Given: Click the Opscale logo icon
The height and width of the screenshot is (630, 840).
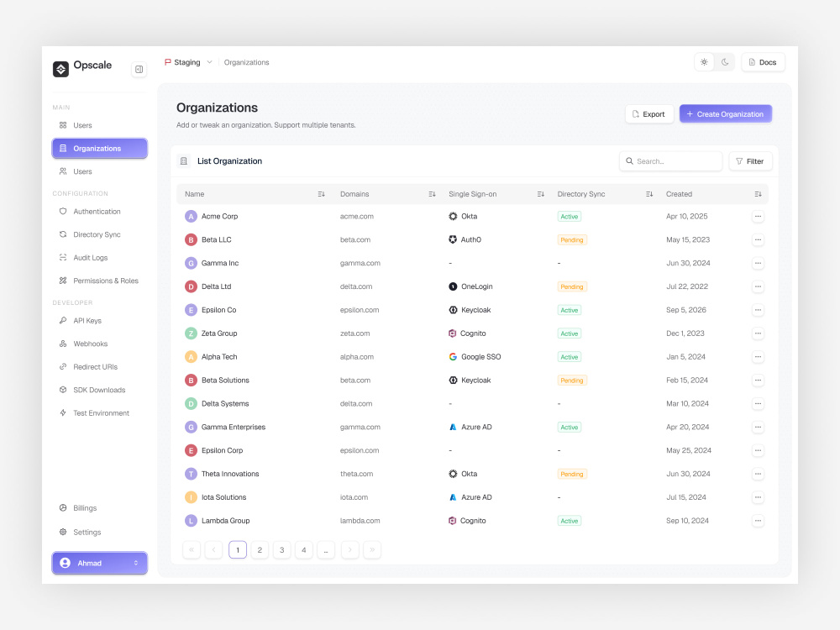Looking at the screenshot, I should (x=60, y=69).
